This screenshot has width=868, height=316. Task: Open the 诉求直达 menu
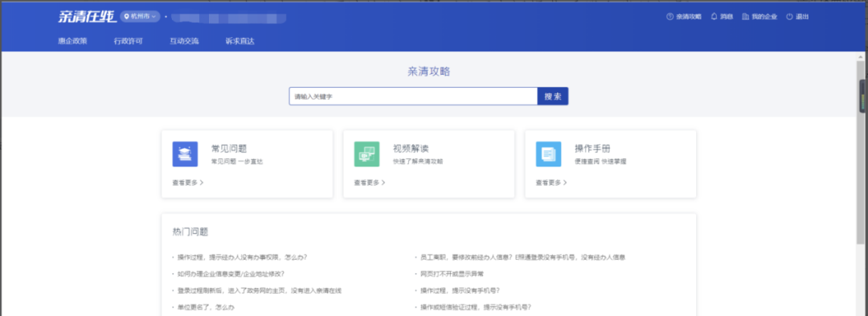[x=240, y=41]
